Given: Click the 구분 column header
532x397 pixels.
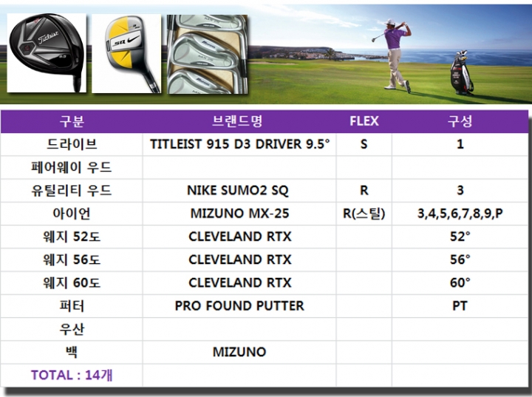Looking at the screenshot, I should [x=72, y=121].
